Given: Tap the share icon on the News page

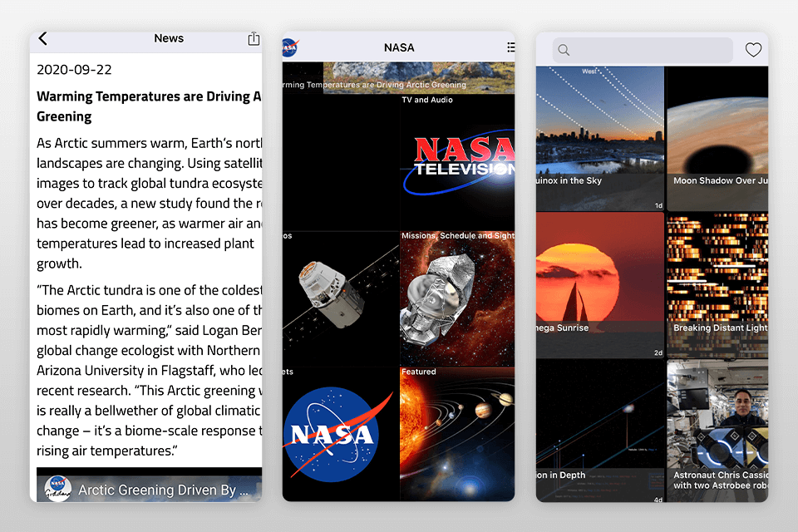Looking at the screenshot, I should [254, 38].
